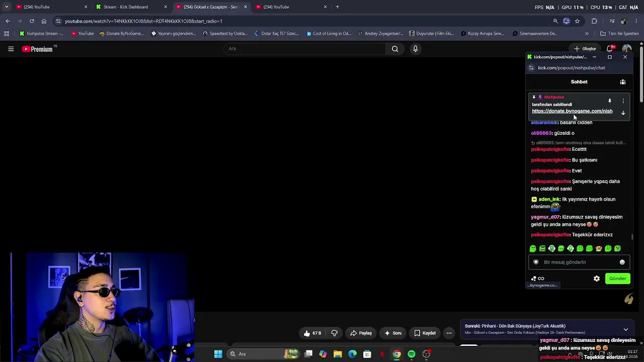Open Kick chat user list icon
Screen dimensions: 644x362
point(622,82)
